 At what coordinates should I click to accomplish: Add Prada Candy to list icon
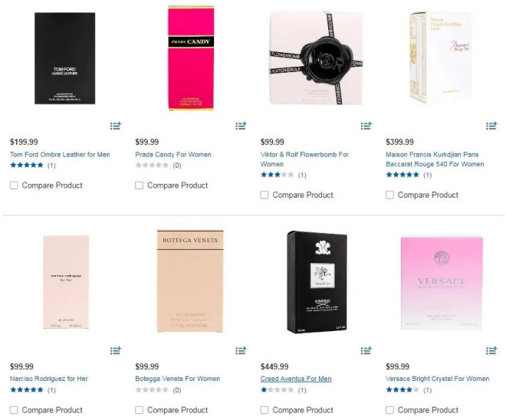pyautogui.click(x=241, y=126)
